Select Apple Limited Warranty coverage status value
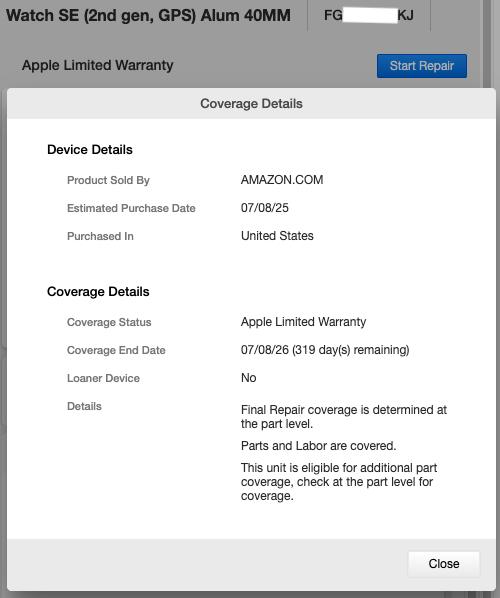Viewport: 500px width, 598px height. tap(304, 322)
